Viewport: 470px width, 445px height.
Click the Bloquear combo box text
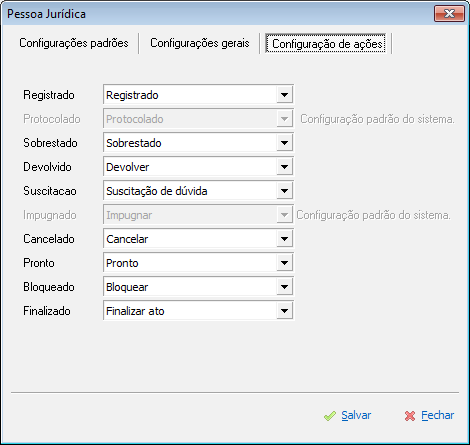pos(127,287)
